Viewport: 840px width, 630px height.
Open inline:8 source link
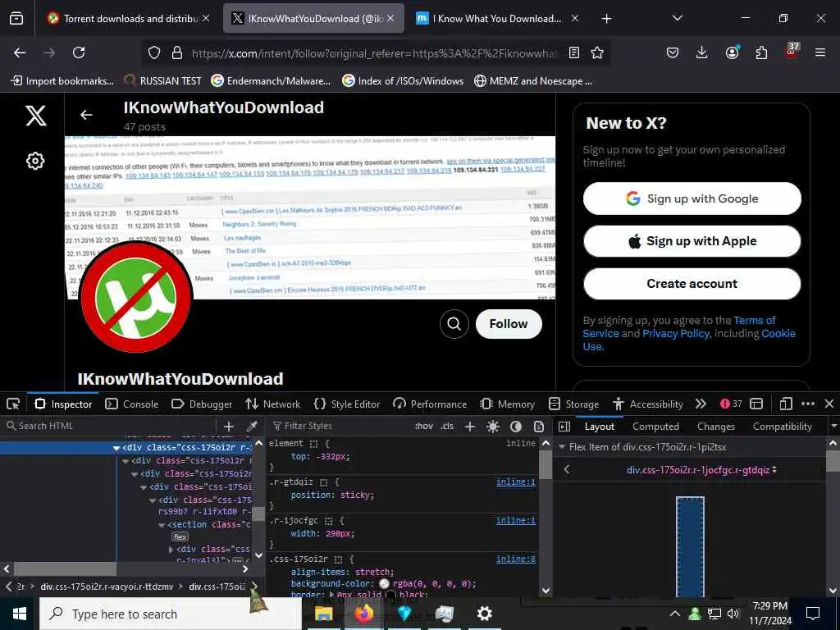[515, 559]
